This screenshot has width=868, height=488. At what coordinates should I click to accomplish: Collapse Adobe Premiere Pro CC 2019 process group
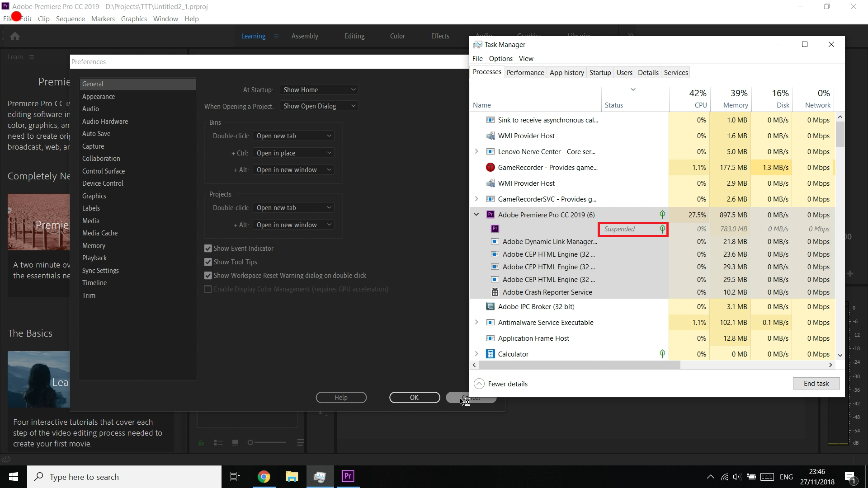476,215
